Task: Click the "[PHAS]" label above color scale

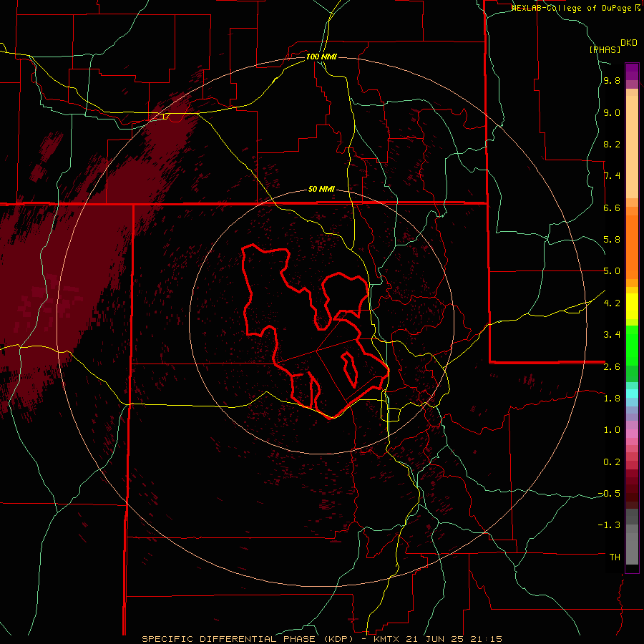Action: click(x=605, y=50)
